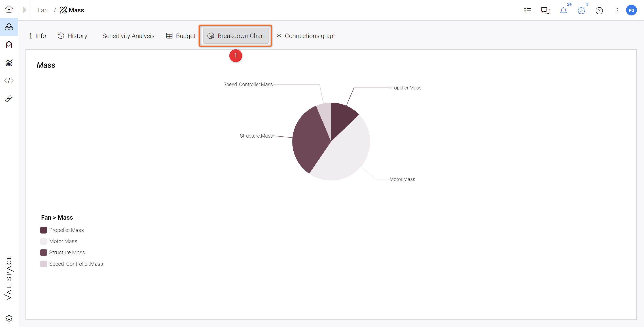644x327 pixels.
Task: Select Propeller.Mass legend entry text
Action: pyautogui.click(x=66, y=230)
